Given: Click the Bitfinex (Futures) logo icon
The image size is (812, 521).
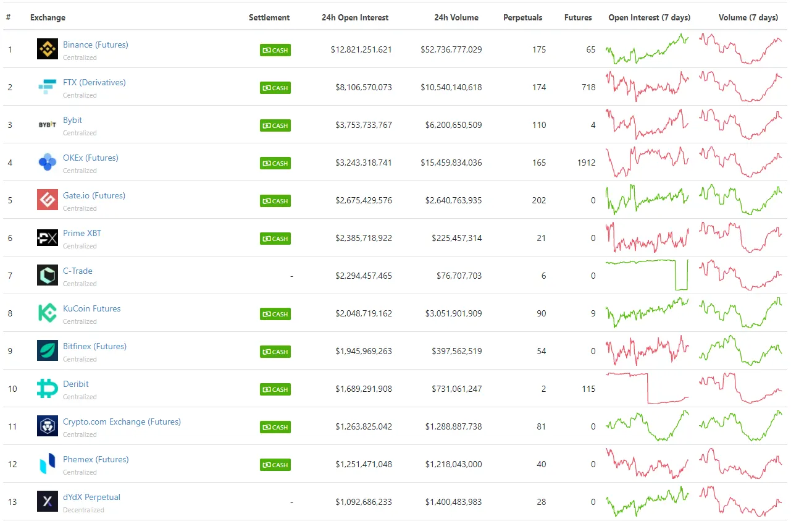Looking at the screenshot, I should pos(48,351).
